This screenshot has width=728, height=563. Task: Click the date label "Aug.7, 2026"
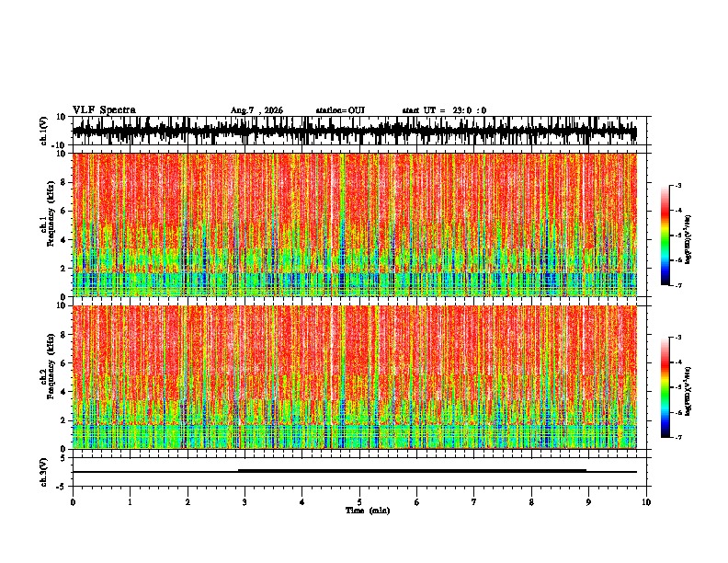[256, 110]
